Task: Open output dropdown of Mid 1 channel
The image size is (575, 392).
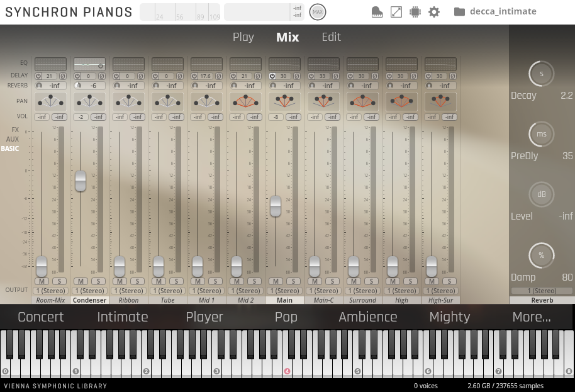Action: [206, 291]
